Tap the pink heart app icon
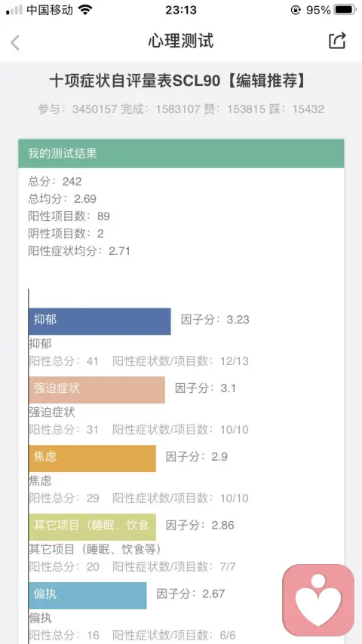362x644 pixels. [318, 600]
